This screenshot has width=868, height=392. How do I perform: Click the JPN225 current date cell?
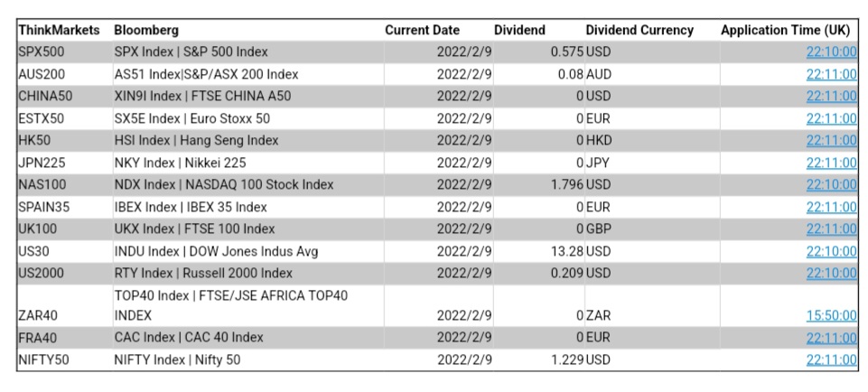464,163
